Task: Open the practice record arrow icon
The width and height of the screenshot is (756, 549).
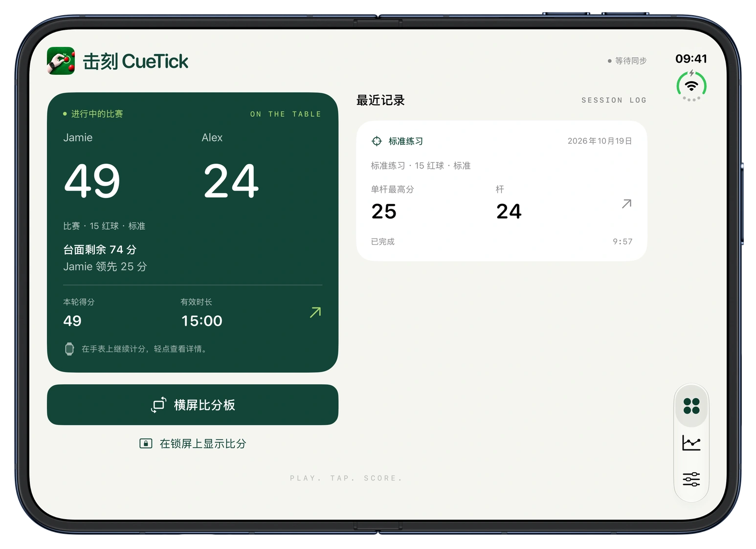Action: click(626, 203)
